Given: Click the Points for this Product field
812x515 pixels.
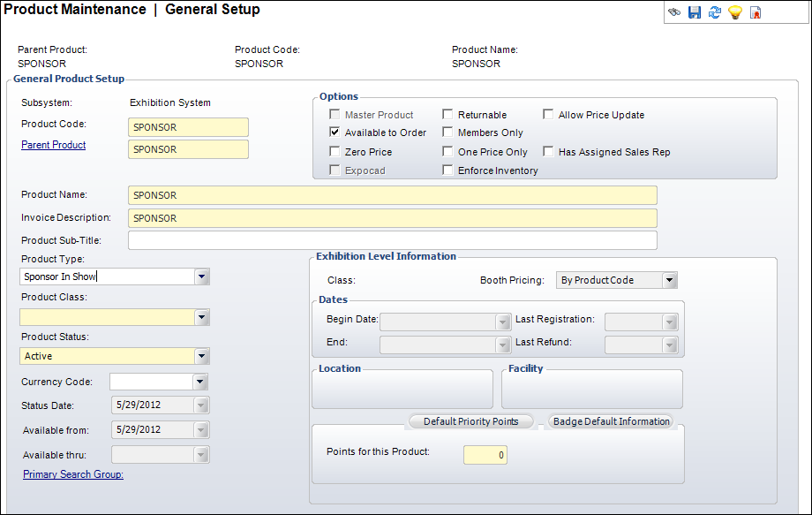Looking at the screenshot, I should (x=485, y=455).
